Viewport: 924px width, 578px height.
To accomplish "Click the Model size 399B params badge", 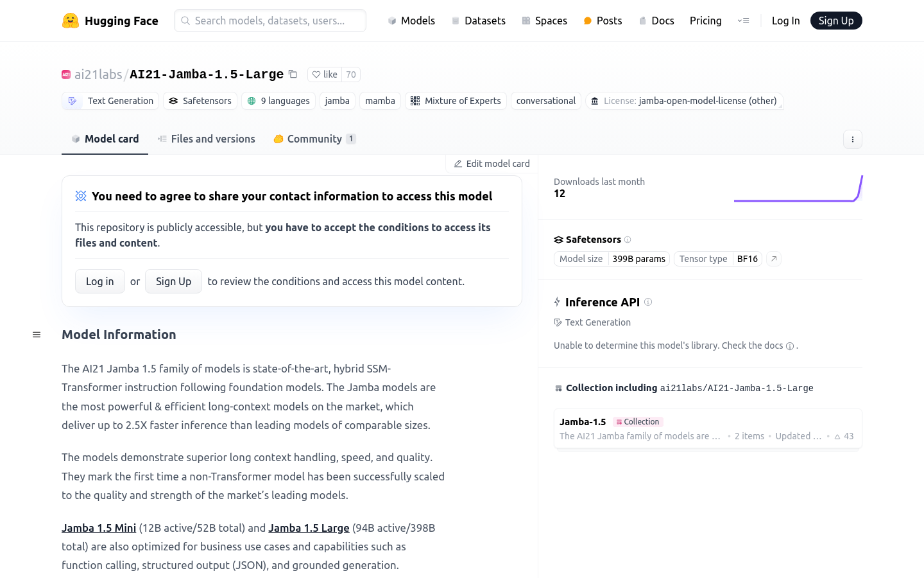I will coord(612,259).
